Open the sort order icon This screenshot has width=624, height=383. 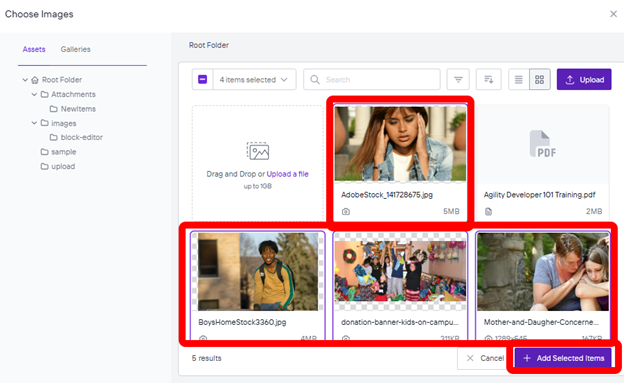pos(489,80)
